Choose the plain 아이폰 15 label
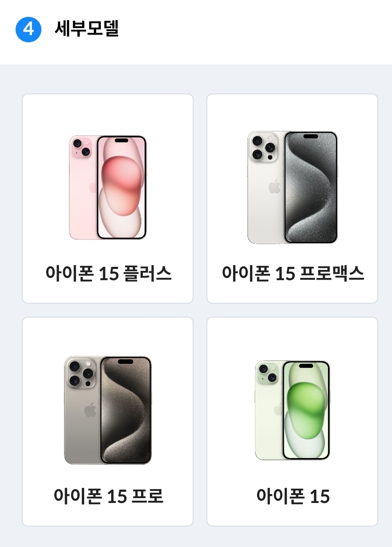Screen dimensions: 392x547 (x=293, y=496)
